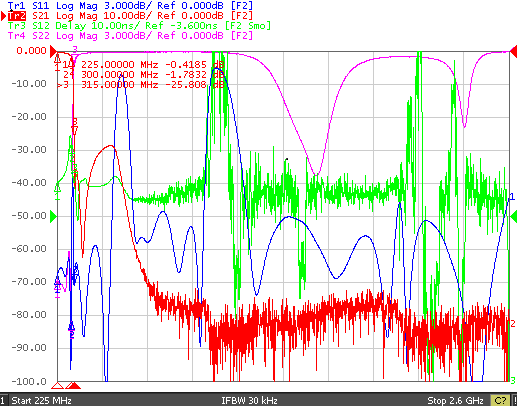The height and width of the screenshot is (406, 517).
Task: Click the IFBW 30 kHz status field
Action: click(x=249, y=400)
